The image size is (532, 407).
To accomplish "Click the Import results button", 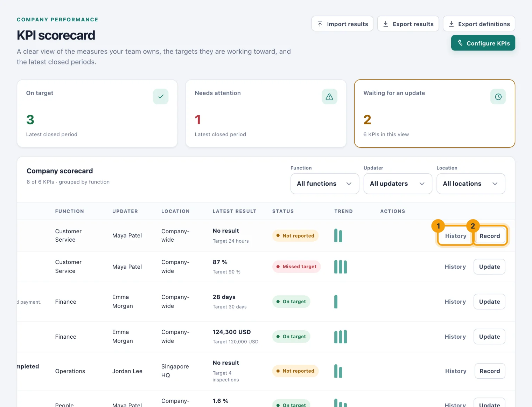I will point(342,24).
